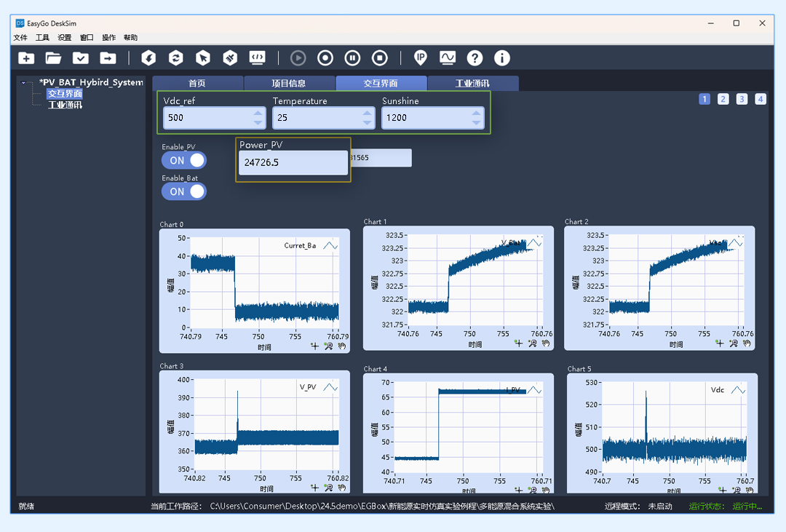Stop the running simulation
Viewport: 786px width, 532px height.
(379, 58)
